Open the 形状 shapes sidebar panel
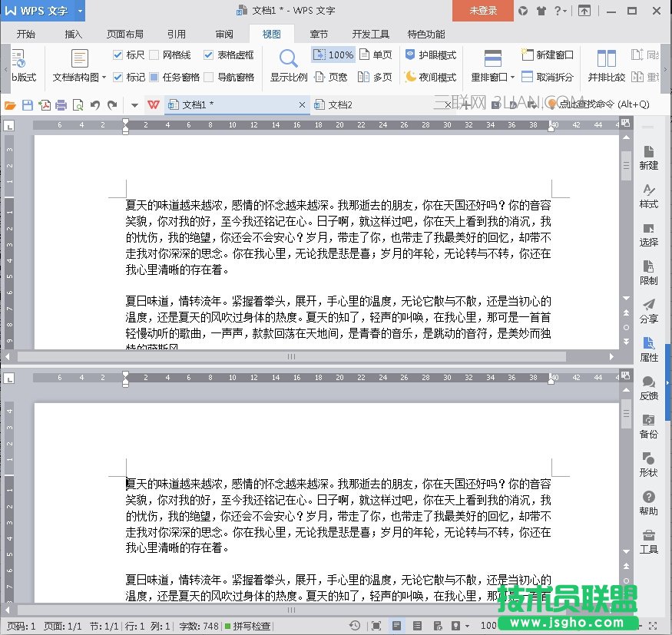 point(649,464)
